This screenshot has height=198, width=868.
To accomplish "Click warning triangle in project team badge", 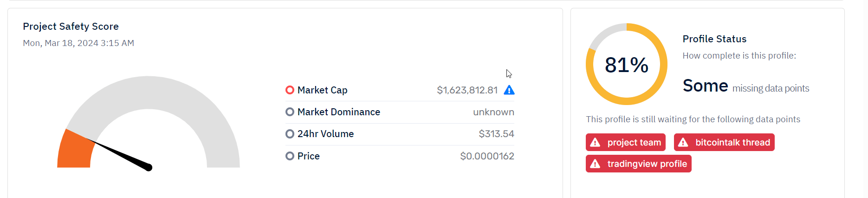I will tap(595, 142).
